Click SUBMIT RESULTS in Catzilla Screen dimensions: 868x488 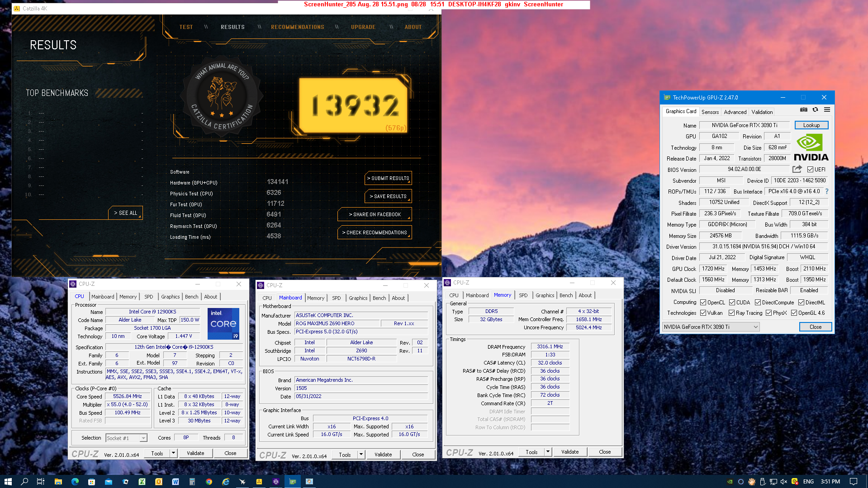coord(388,178)
